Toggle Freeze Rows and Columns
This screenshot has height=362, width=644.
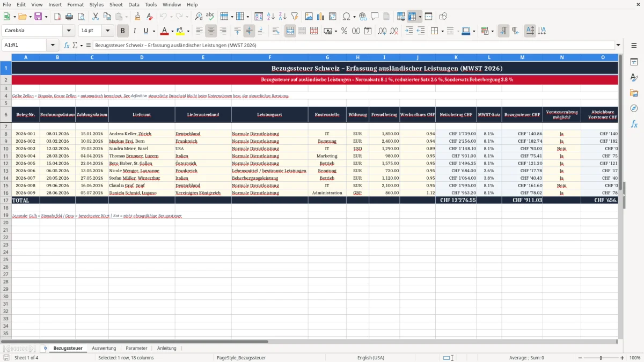412,17
